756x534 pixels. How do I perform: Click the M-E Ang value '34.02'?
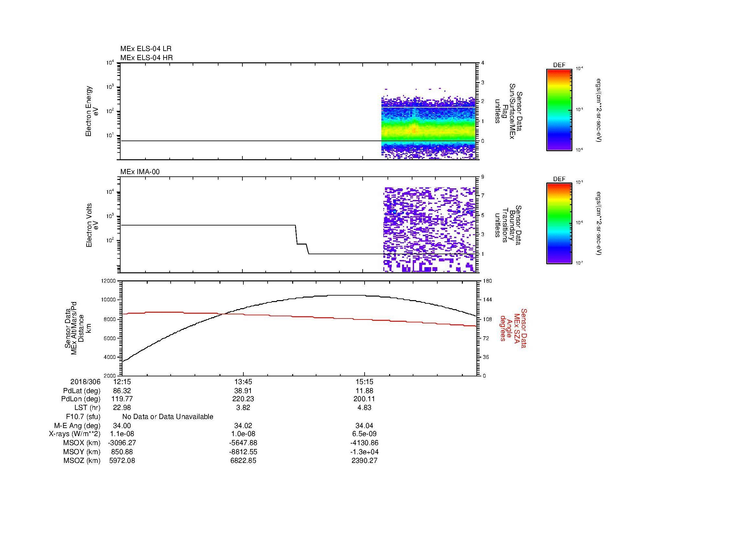click(x=243, y=426)
